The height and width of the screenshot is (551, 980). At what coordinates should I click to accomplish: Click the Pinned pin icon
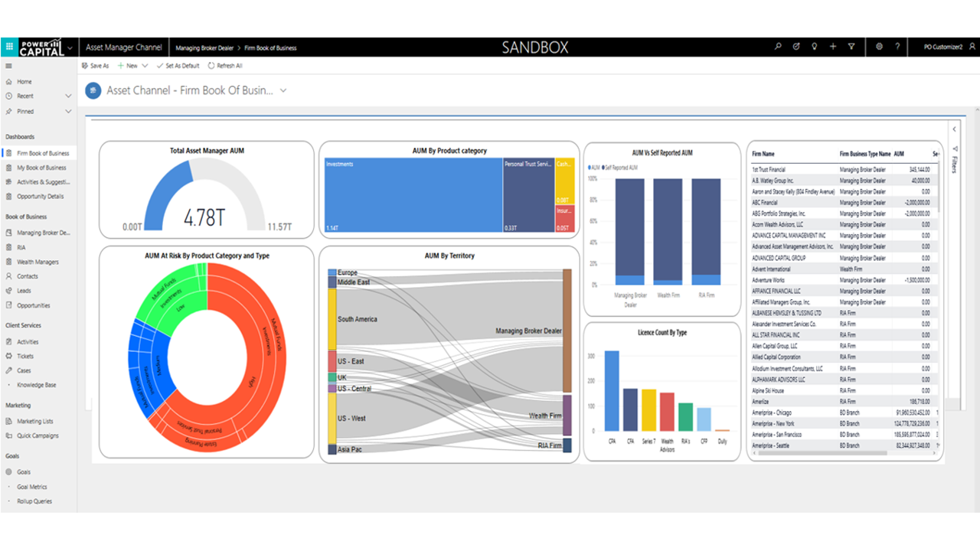(8, 111)
